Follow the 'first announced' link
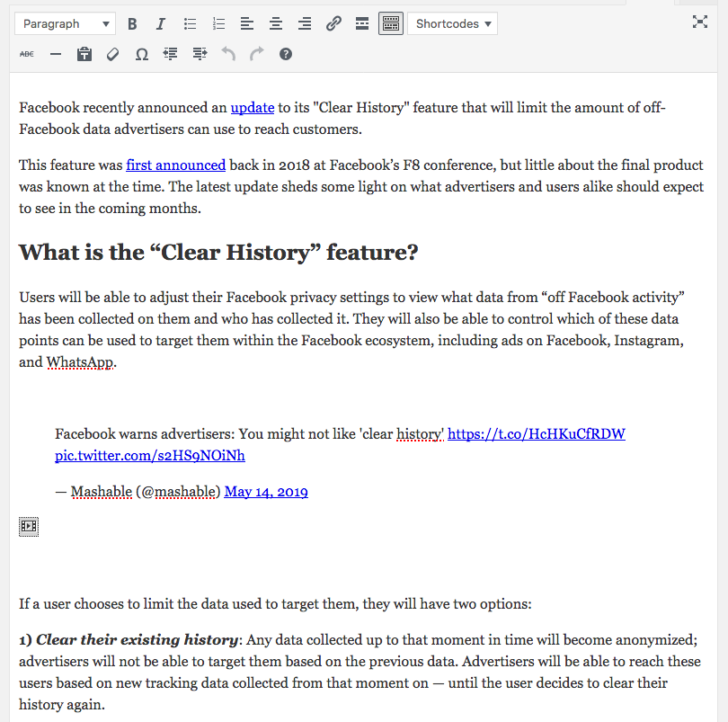The image size is (728, 722). pyautogui.click(x=176, y=165)
